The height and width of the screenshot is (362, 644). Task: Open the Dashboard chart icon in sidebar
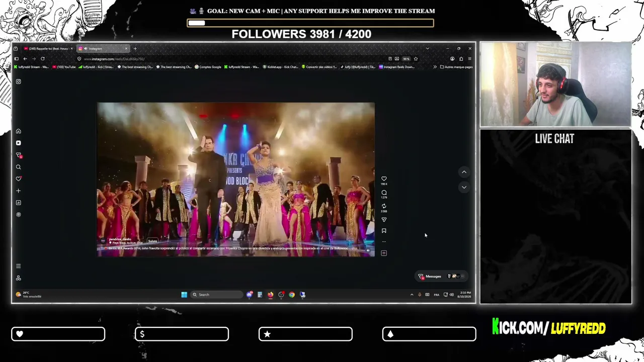tap(18, 203)
